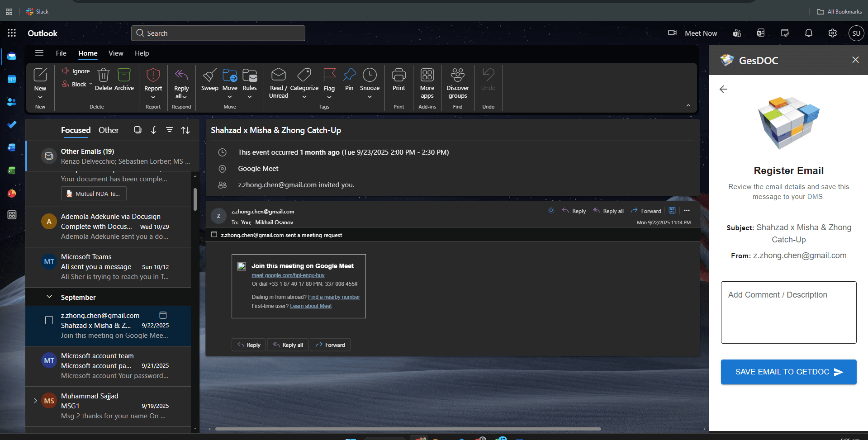Image resolution: width=868 pixels, height=440 pixels.
Task: Open the PowerPoint app in the sidebar
Action: [x=12, y=194]
